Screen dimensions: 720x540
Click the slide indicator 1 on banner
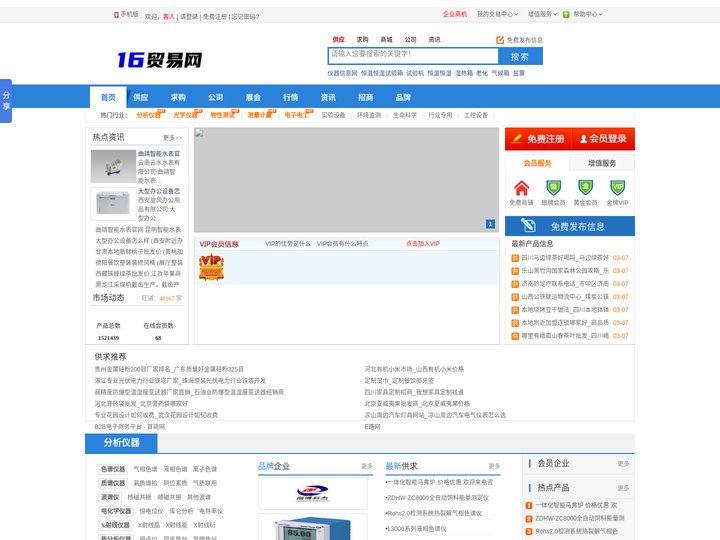click(x=490, y=224)
